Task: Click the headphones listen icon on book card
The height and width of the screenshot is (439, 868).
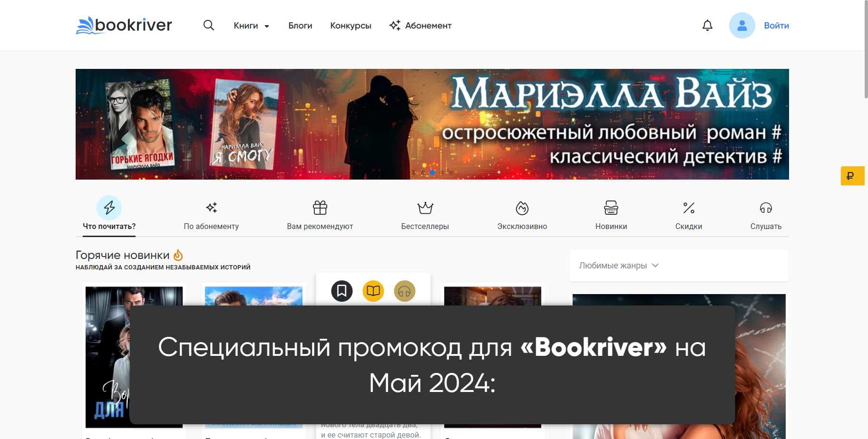Action: point(404,291)
